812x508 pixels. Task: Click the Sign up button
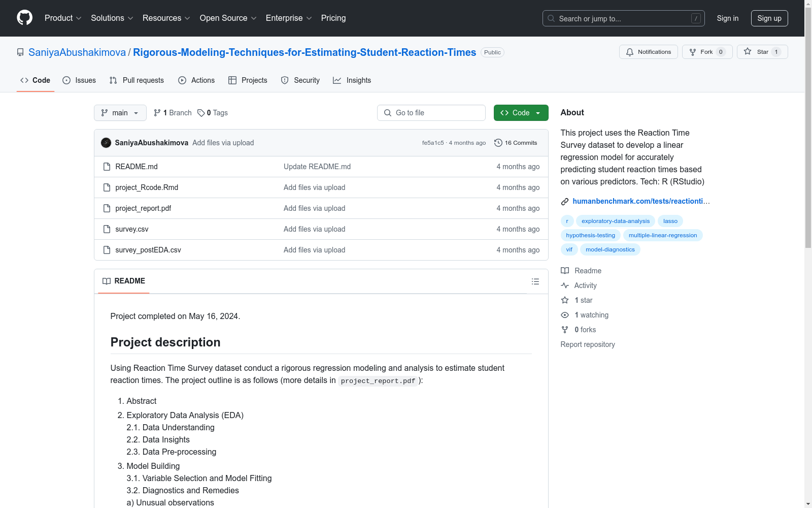(769, 18)
